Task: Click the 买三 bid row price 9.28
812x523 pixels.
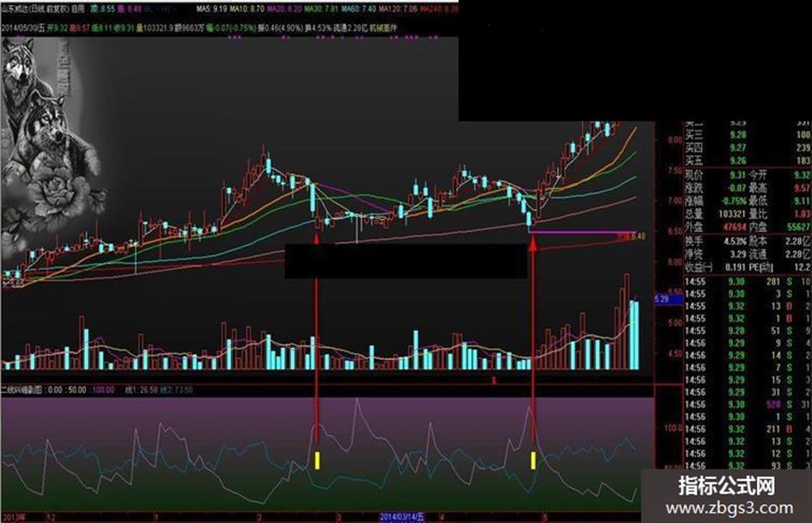Action: [738, 135]
